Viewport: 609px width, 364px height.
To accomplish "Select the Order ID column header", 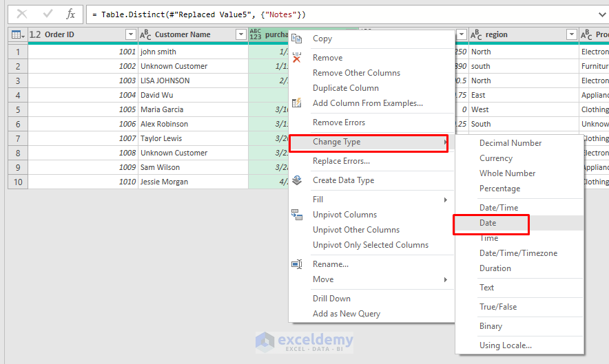I will [x=83, y=34].
